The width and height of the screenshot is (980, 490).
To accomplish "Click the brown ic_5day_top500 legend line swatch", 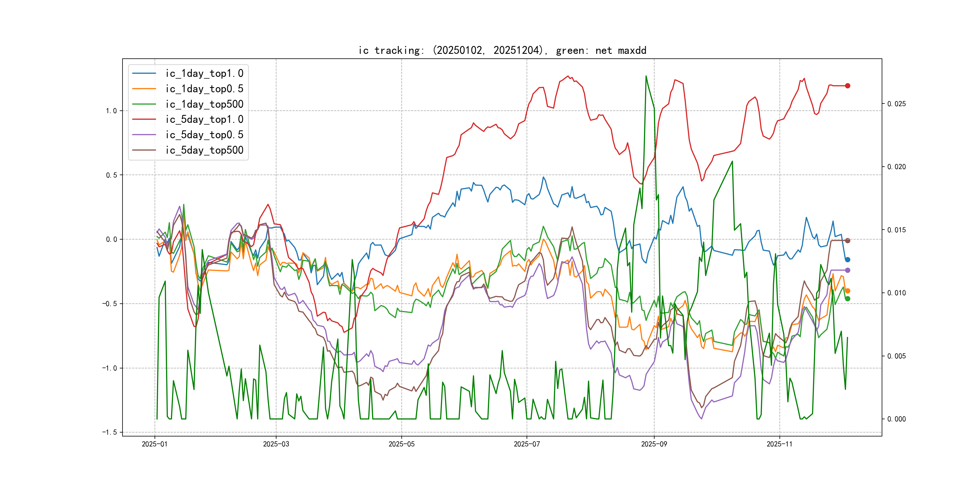I will [x=144, y=150].
